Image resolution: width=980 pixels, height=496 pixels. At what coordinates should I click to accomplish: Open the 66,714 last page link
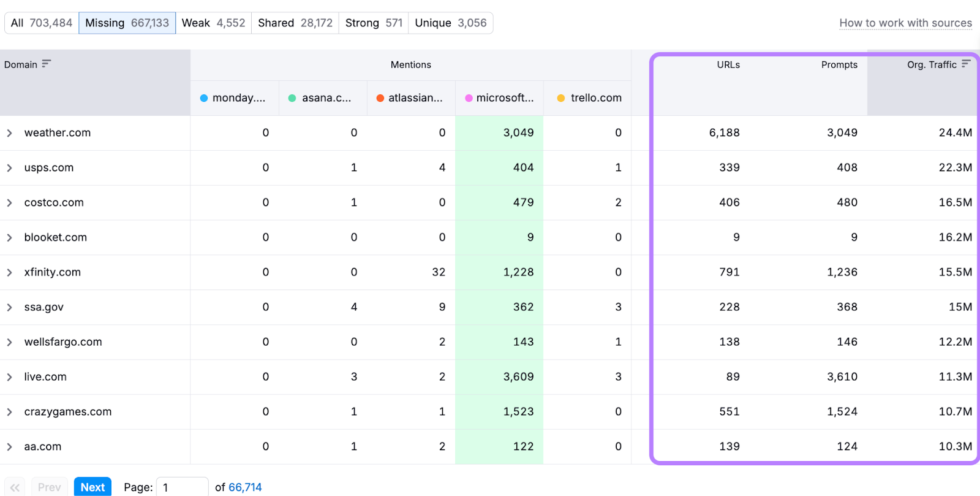(245, 487)
